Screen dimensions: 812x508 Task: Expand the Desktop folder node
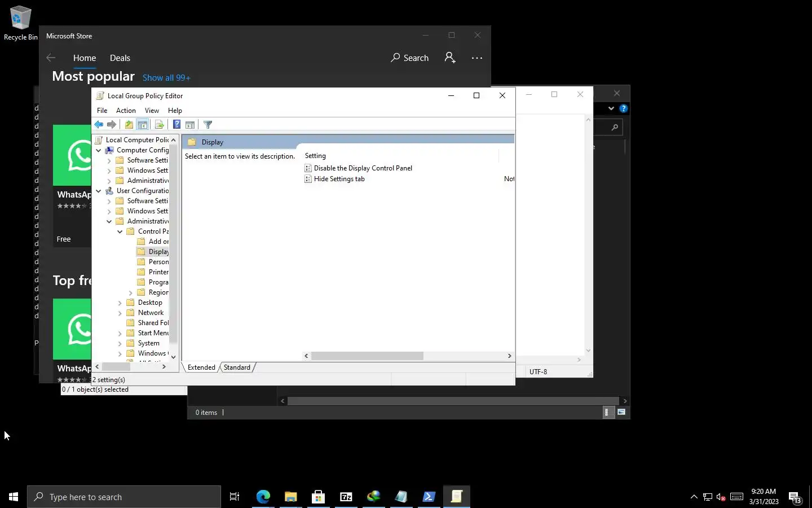click(120, 303)
